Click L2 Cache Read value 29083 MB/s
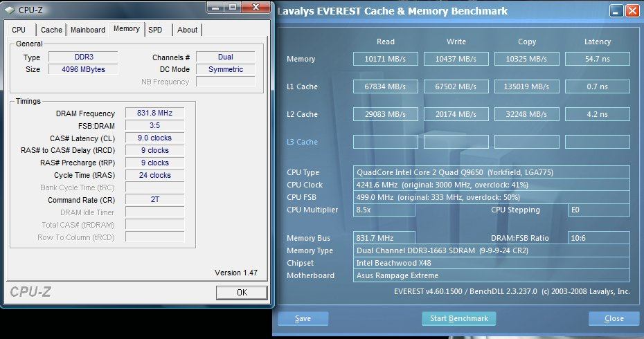The width and height of the screenshot is (644, 339). (385, 114)
